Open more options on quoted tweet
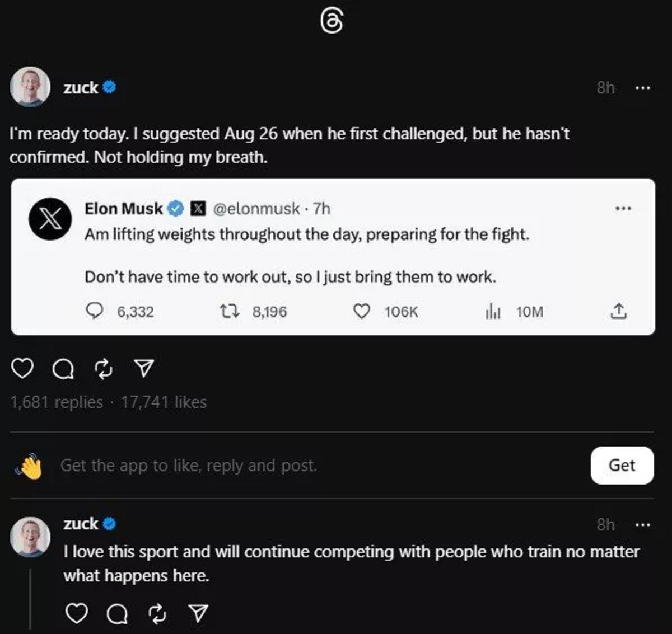The width and height of the screenshot is (672, 634). [623, 209]
